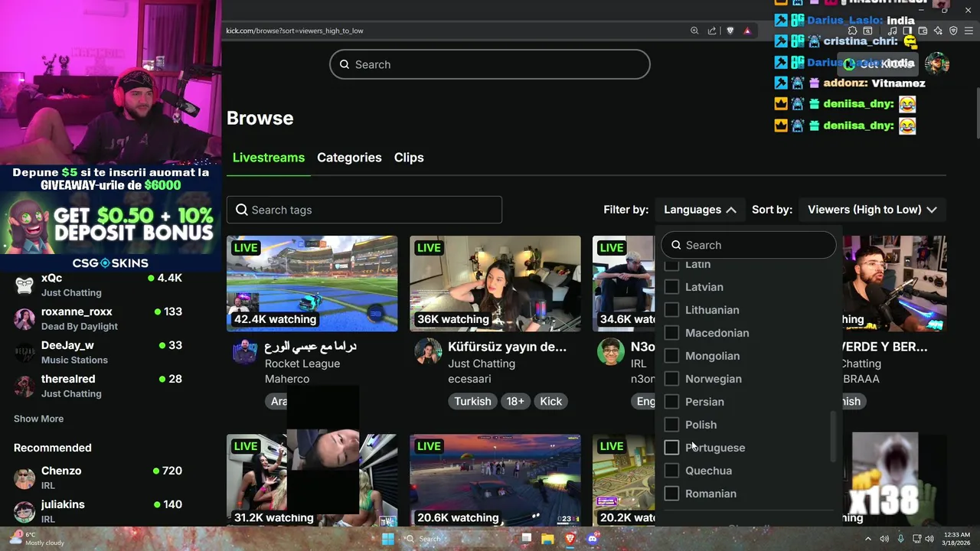This screenshot has height=551, width=980.
Task: Click the Brave Rewards triangle icon
Action: coord(747,31)
